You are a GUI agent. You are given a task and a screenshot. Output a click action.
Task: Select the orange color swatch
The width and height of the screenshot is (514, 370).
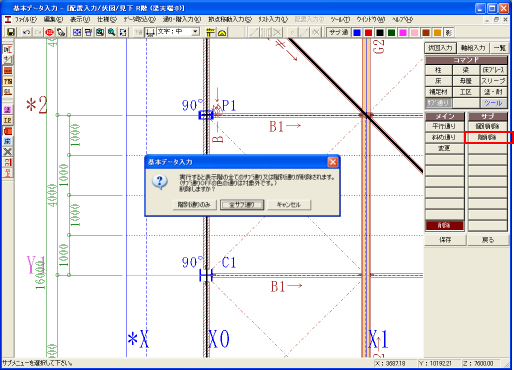point(437,32)
